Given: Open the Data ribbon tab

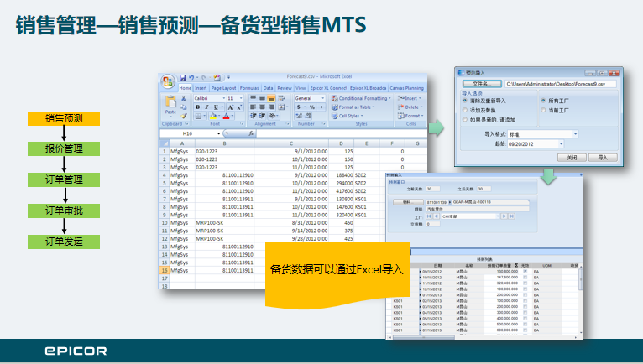Looking at the screenshot, I should pos(268,88).
